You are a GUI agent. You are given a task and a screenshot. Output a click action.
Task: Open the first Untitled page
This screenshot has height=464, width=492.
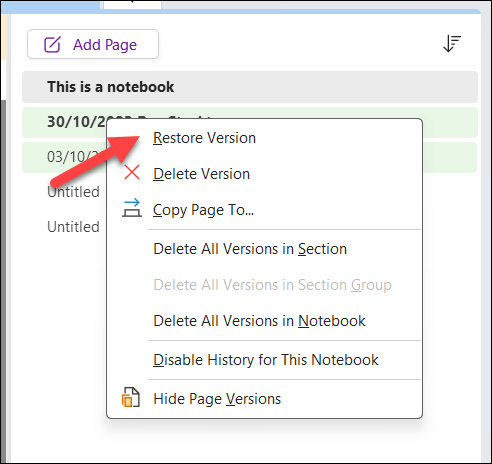point(73,192)
